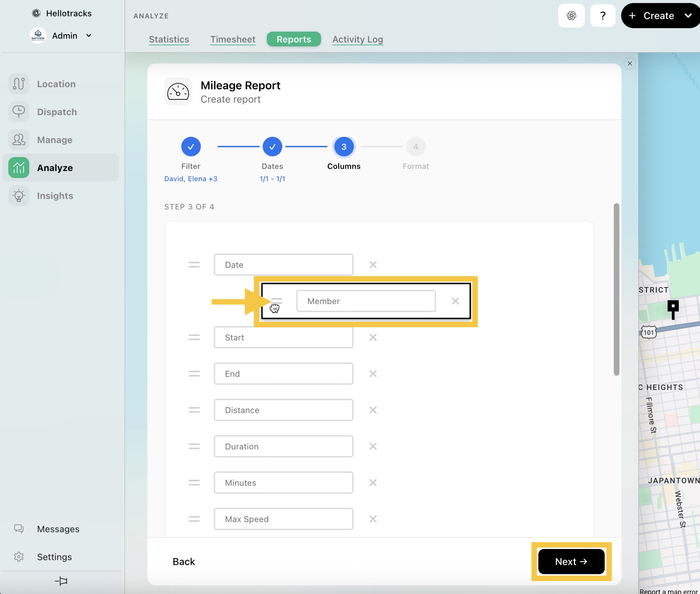Screen dimensions: 700x594
Task: Remove the Date column with X
Action: [373, 265]
